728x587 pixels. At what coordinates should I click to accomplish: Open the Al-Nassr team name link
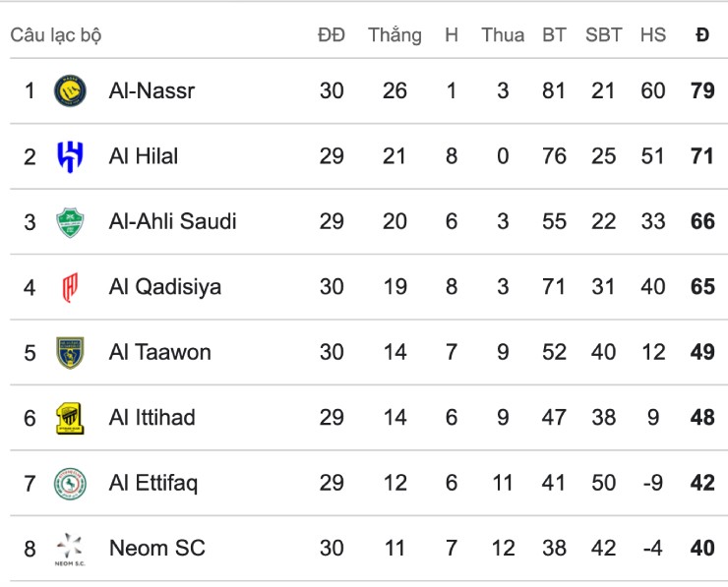(152, 90)
